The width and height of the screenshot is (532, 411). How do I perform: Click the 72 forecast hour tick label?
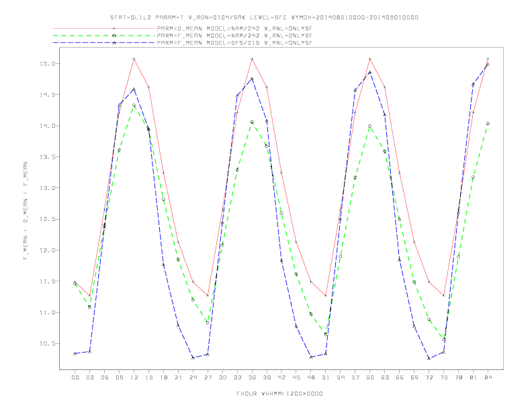429,377
